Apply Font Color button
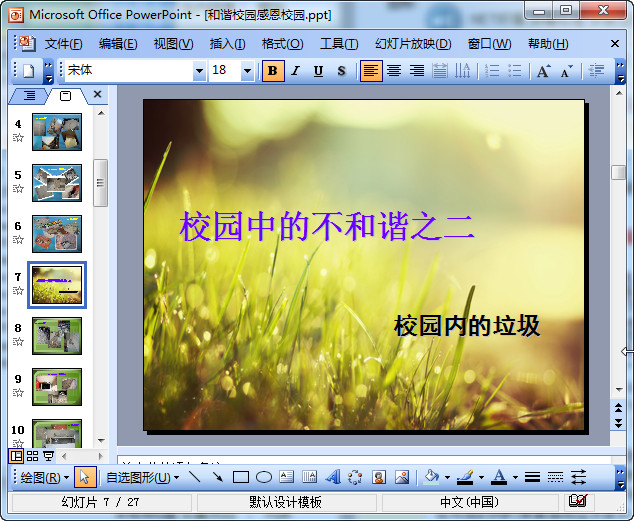Image resolution: width=634 pixels, height=521 pixels. (x=499, y=477)
